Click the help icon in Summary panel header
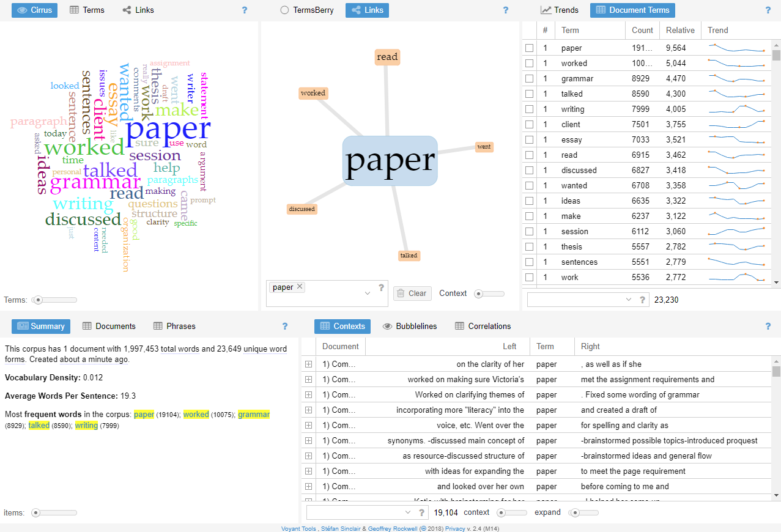 284,327
